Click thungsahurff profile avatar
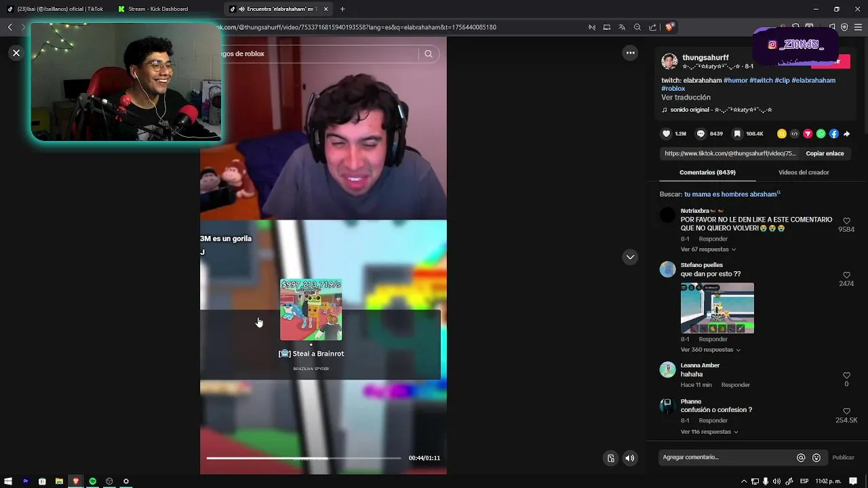The height and width of the screenshot is (488, 868). tap(669, 61)
